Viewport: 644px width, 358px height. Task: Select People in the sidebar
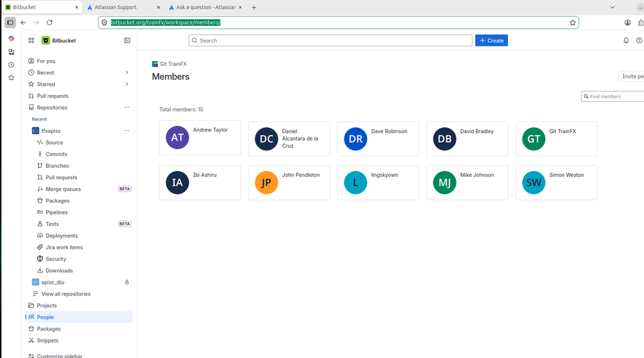79,317
